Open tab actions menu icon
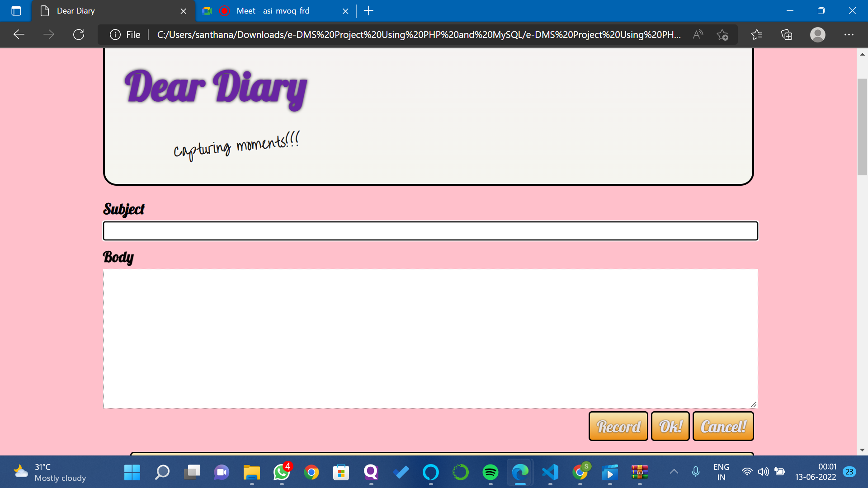Screen dimensions: 868x488 click(x=16, y=11)
